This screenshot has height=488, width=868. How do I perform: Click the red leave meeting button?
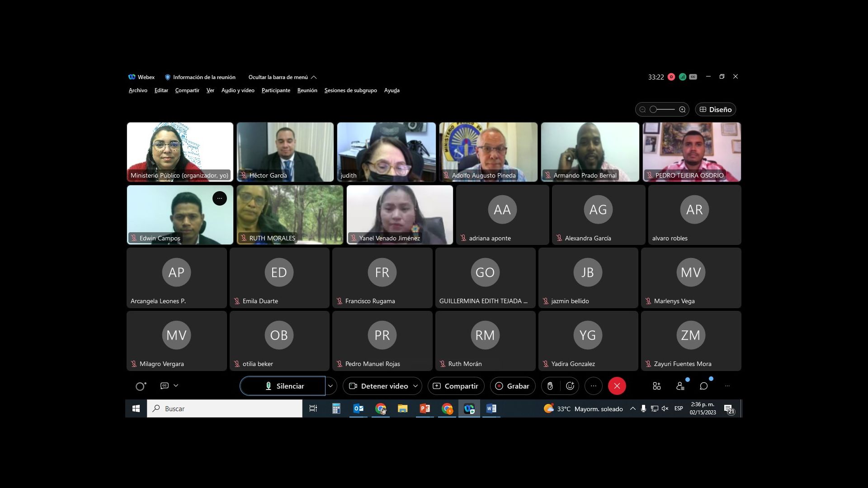[617, 386]
